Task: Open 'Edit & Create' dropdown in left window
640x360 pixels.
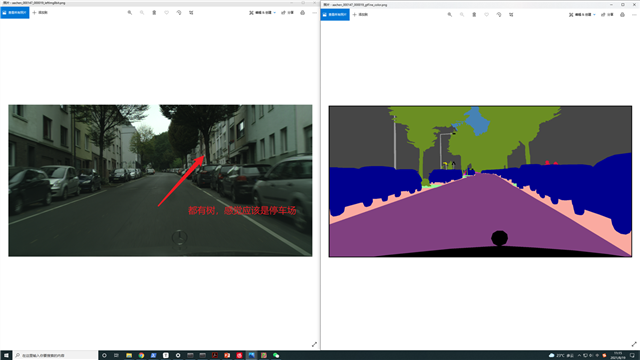Action: [x=262, y=13]
